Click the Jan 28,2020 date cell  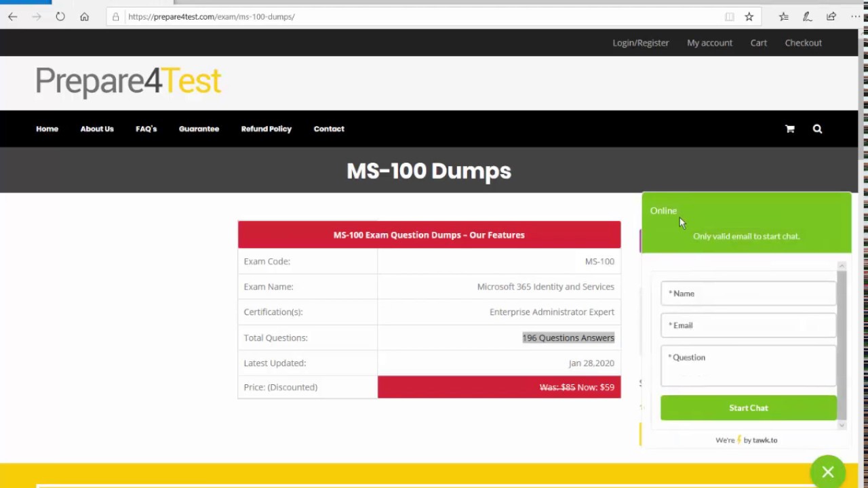(x=499, y=363)
